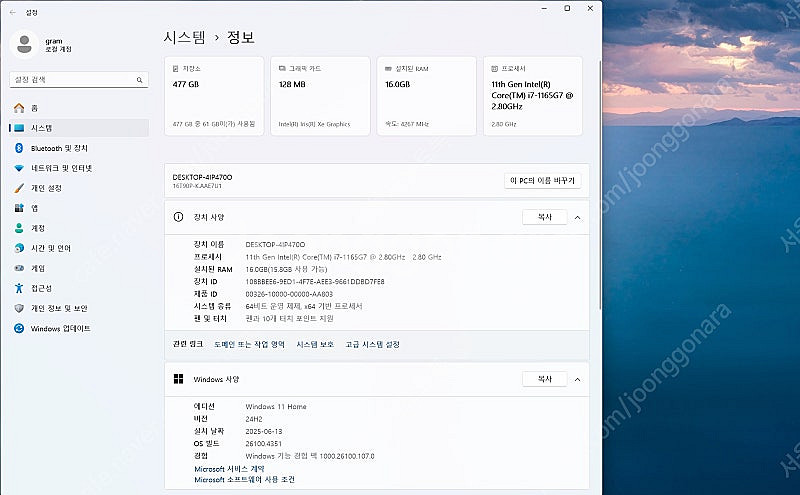This screenshot has width=800, height=495.
Task: Click the 프로세서 chip icon on card
Action: click(494, 68)
